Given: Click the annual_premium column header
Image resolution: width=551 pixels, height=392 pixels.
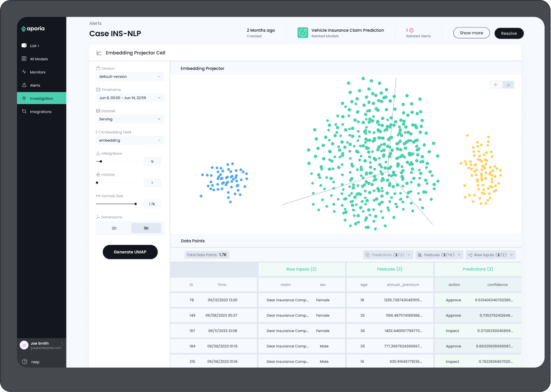Looking at the screenshot, I should (x=403, y=285).
